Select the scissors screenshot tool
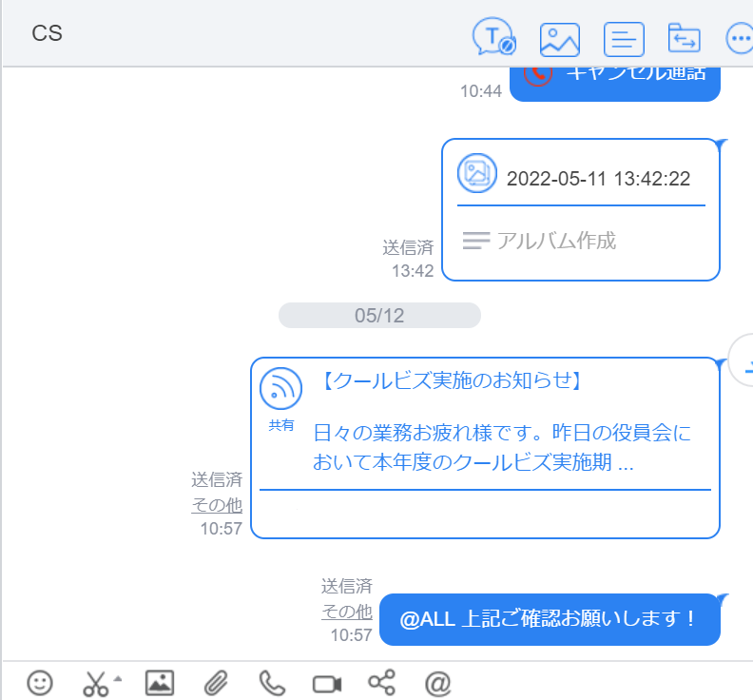This screenshot has height=700, width=753. pos(96,683)
